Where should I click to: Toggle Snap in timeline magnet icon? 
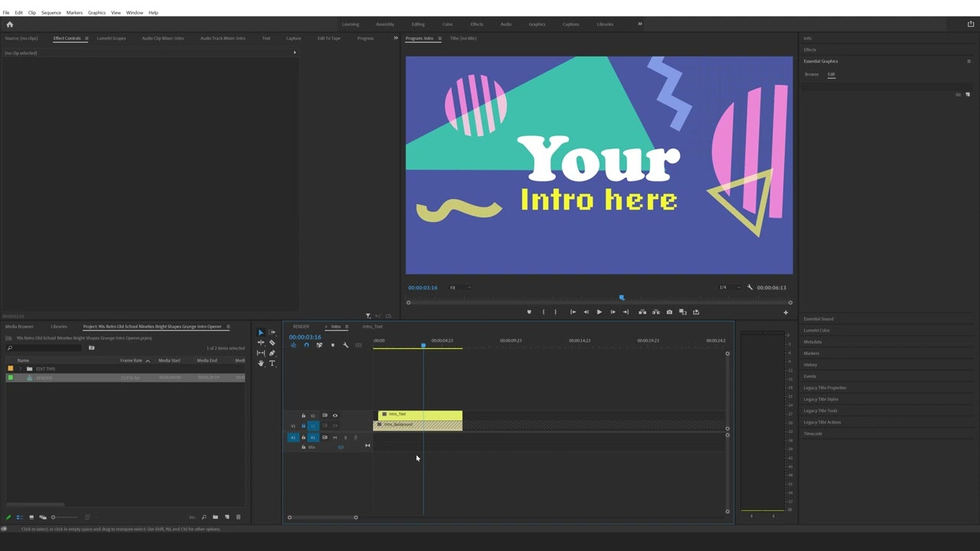pos(306,345)
